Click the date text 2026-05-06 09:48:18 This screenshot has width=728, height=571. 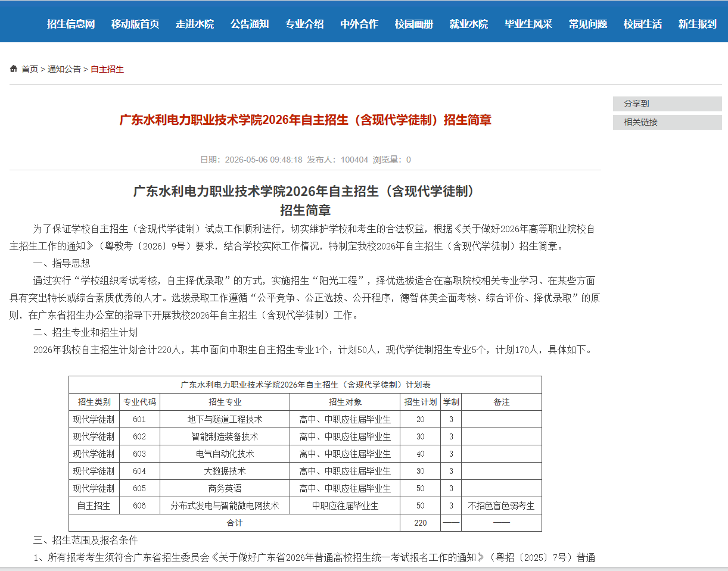click(x=263, y=160)
